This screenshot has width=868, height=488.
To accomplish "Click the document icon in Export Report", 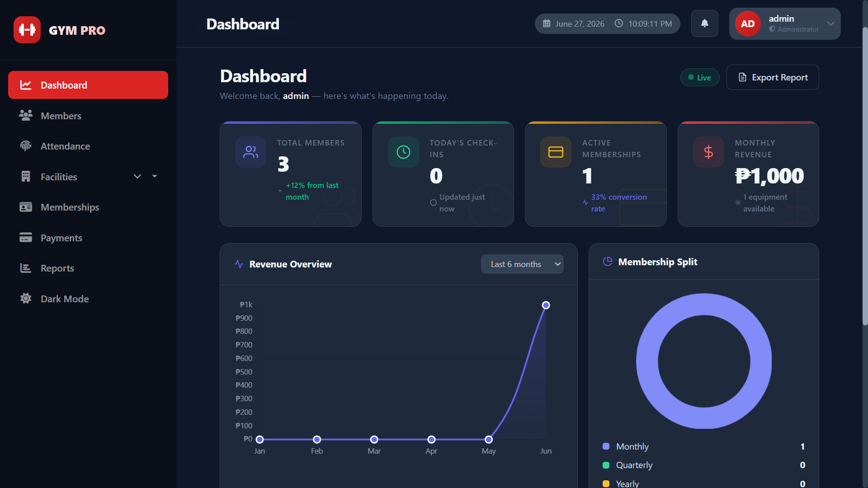I will coord(742,77).
